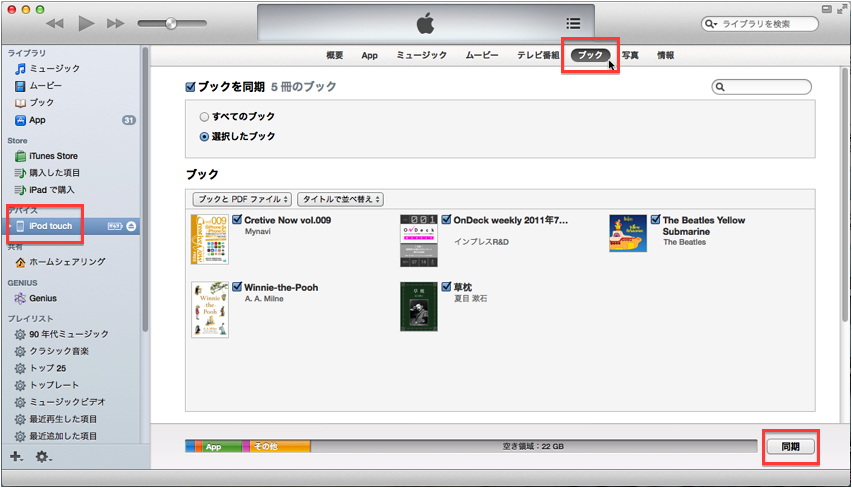Click the play button
Image resolution: width=852 pixels, height=488 pixels.
(86, 23)
